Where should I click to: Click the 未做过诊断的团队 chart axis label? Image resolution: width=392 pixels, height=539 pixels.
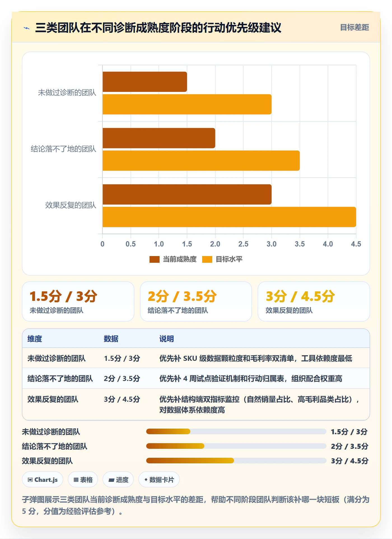(x=67, y=93)
